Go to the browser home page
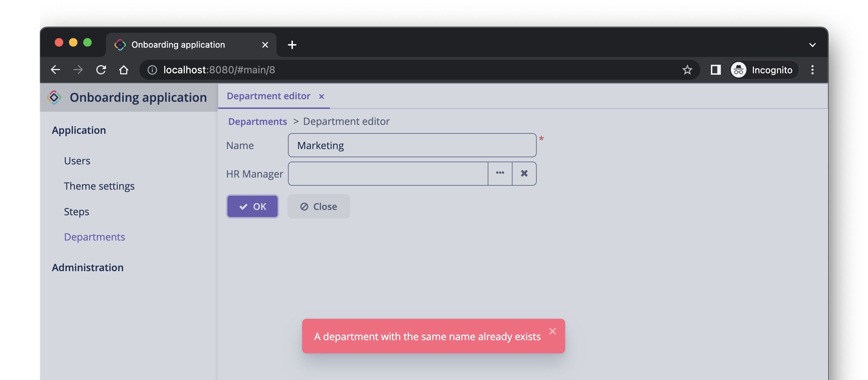868x380 pixels. pos(124,70)
